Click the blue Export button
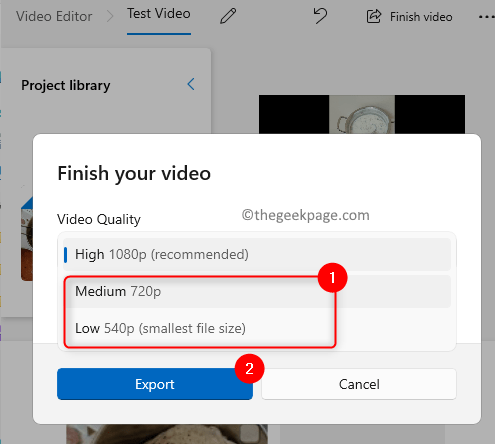Screen dimensions: 495x444 (x=155, y=384)
